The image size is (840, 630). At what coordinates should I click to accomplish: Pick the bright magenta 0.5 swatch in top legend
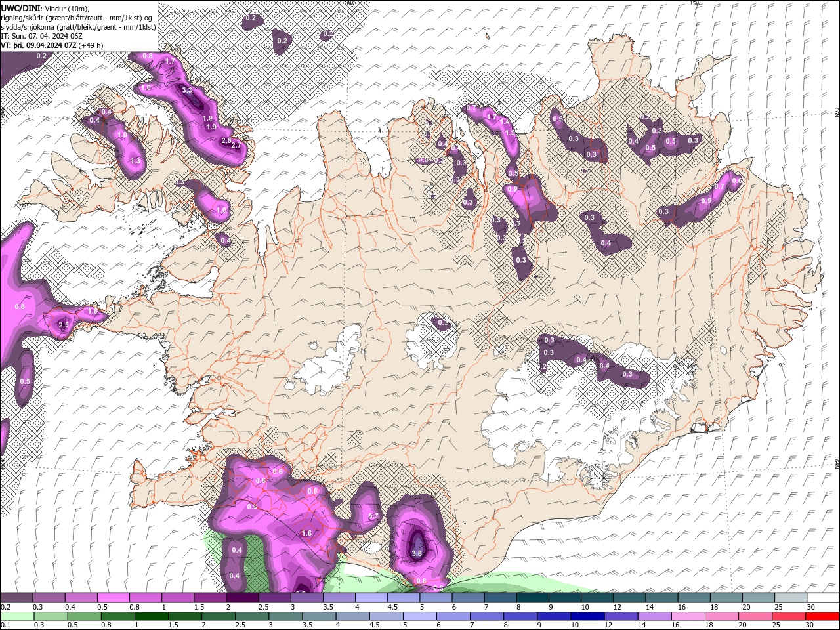[x=113, y=598]
